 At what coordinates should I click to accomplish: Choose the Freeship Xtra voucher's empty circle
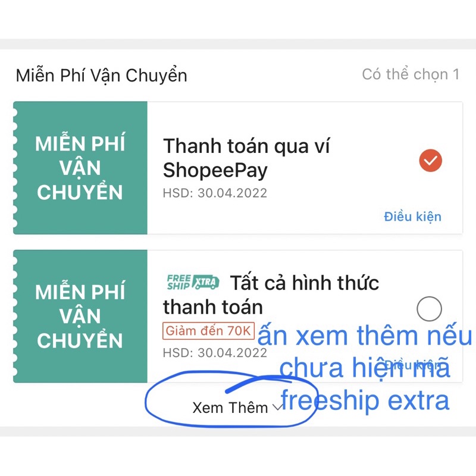pos(429,309)
